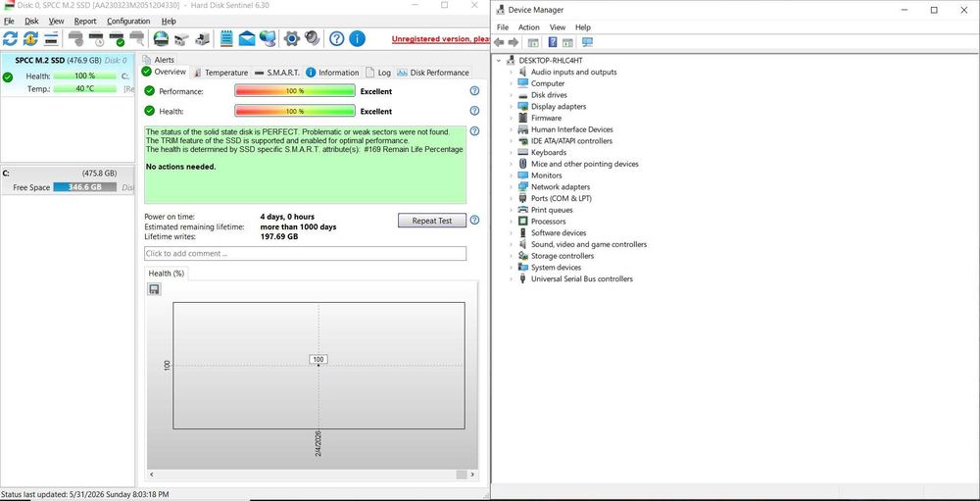Click the help icon beside Health bar
Viewport: 980px width, 501px height.
tap(474, 111)
